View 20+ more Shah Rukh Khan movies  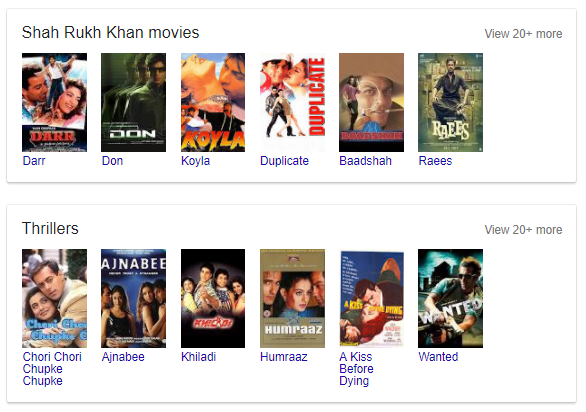(523, 34)
